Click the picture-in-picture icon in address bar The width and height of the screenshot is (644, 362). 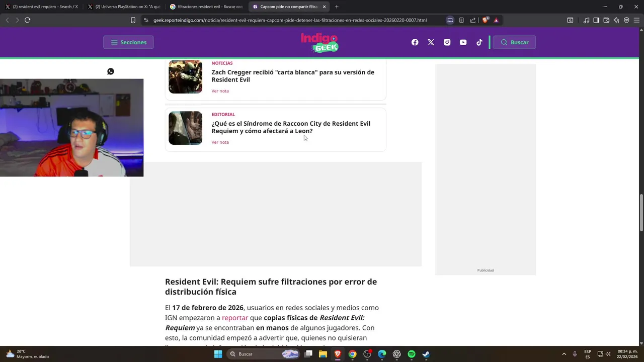450,20
